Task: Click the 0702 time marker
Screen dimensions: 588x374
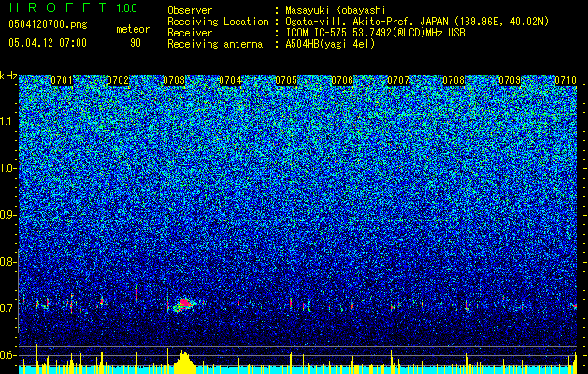Action: pyautogui.click(x=118, y=80)
